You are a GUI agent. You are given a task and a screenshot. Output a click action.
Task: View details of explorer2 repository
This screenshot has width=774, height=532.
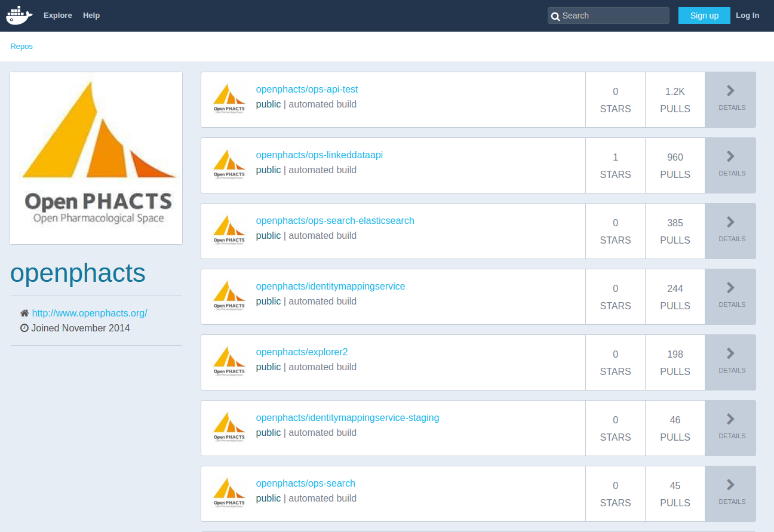[x=730, y=362]
